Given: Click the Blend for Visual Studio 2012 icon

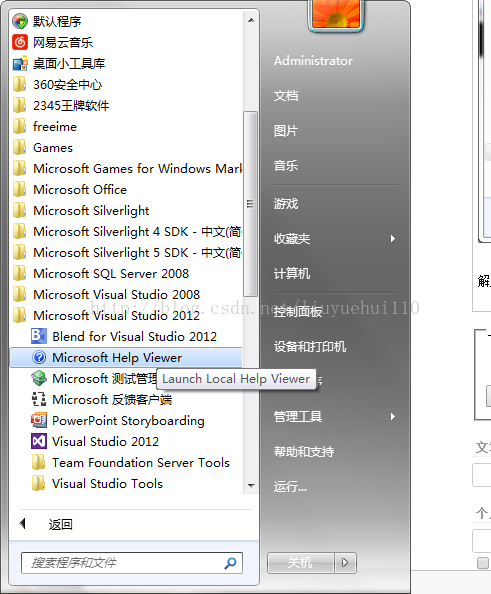Looking at the screenshot, I should [39, 336].
